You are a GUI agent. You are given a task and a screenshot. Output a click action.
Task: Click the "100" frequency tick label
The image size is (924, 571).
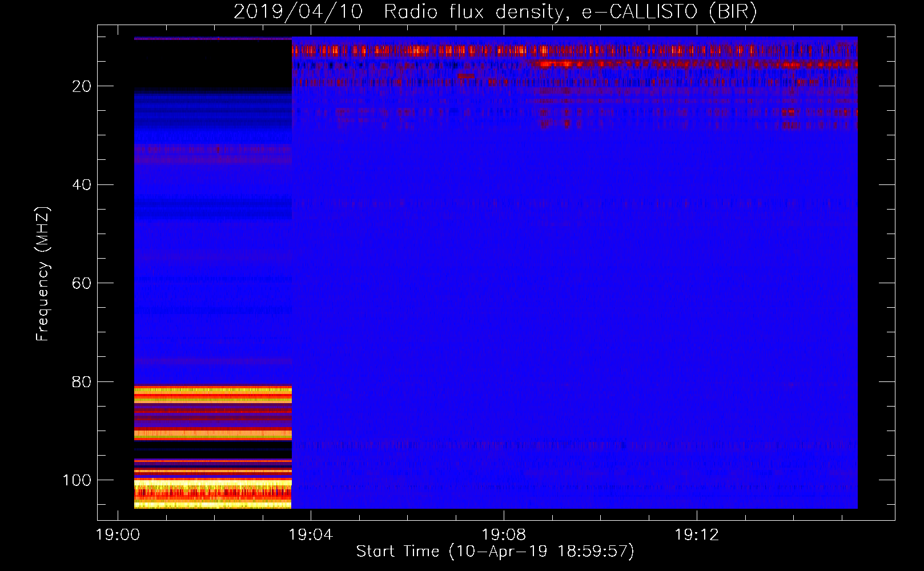click(77, 480)
